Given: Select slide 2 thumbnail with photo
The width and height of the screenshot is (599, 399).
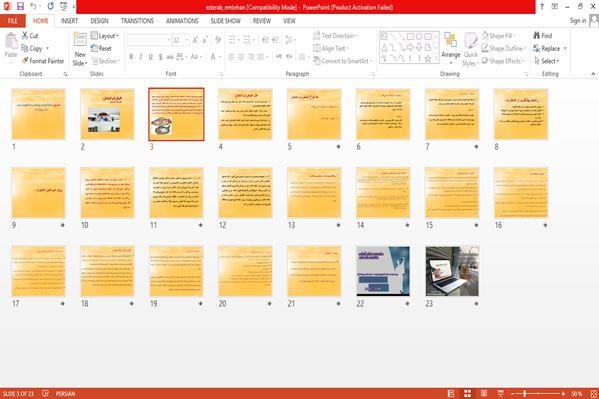Looking at the screenshot, I should coord(107,114).
